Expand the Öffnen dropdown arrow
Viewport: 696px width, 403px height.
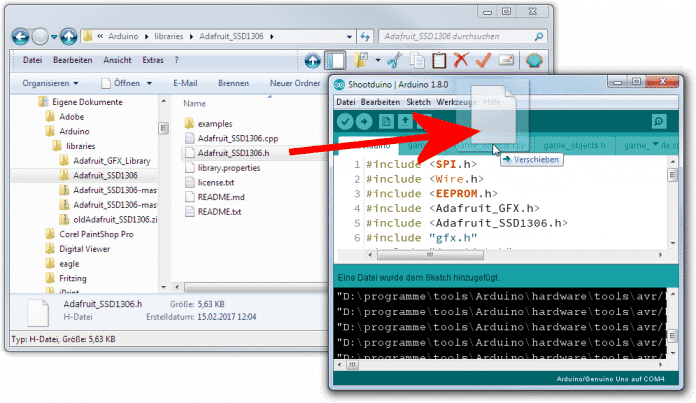[149, 83]
